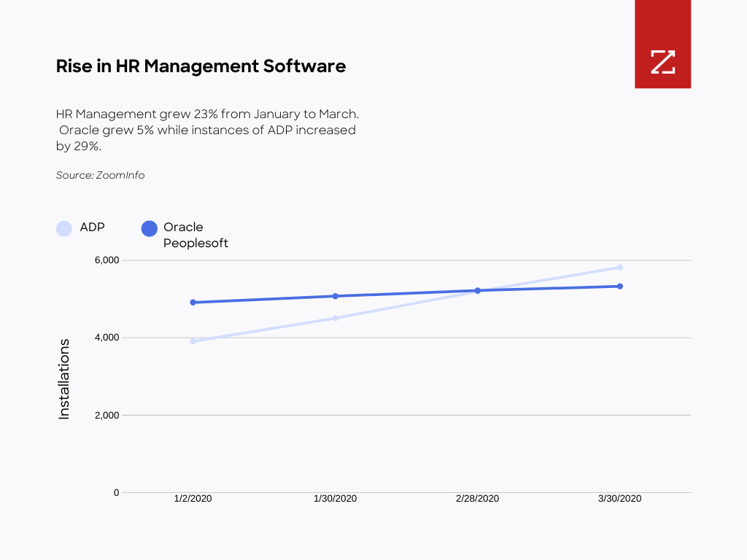Select the ADP legend label
Viewport: 747px width, 560px height.
pos(92,227)
